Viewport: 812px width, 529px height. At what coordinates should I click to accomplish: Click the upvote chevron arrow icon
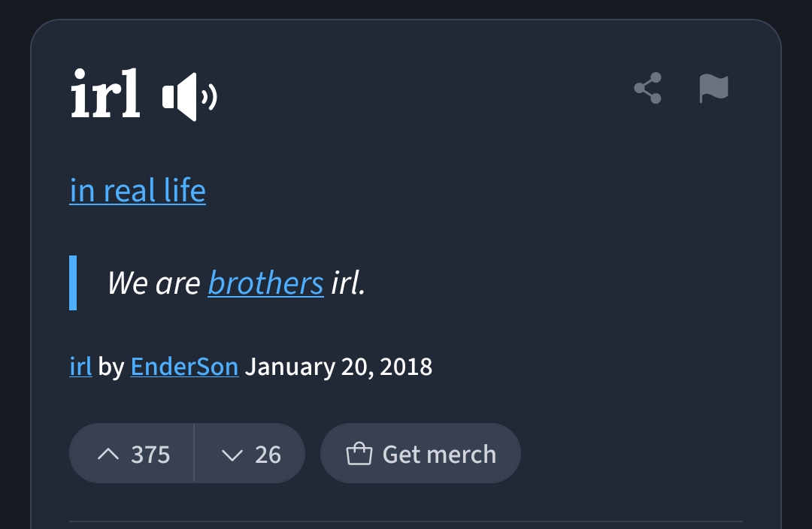click(108, 455)
